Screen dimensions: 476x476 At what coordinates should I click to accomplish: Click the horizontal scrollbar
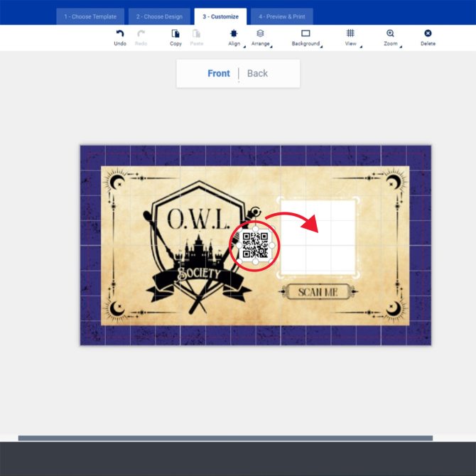[225, 438]
